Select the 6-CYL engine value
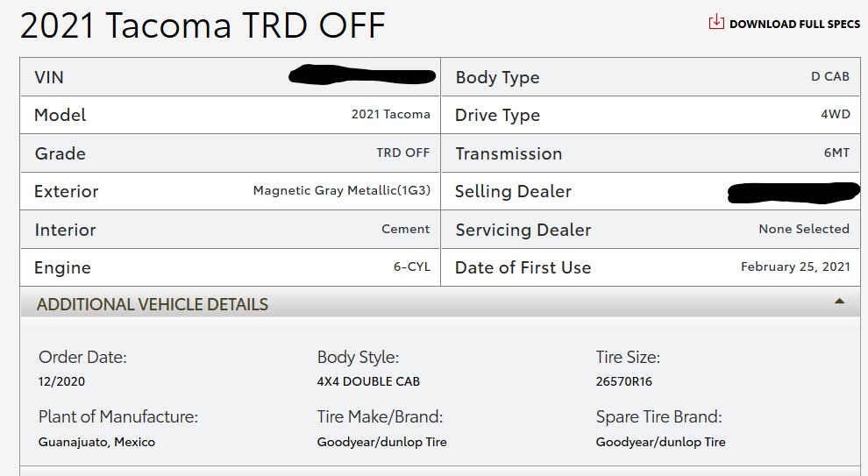This screenshot has height=476, width=868. click(x=412, y=266)
